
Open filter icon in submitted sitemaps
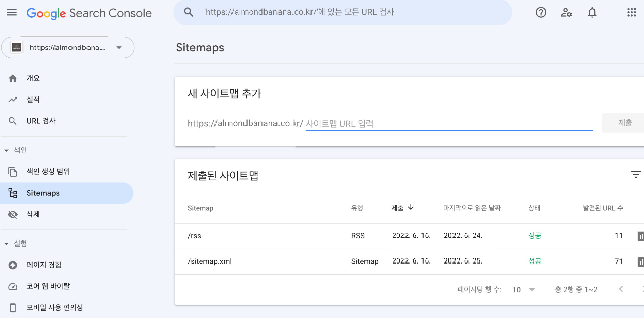pyautogui.click(x=636, y=175)
